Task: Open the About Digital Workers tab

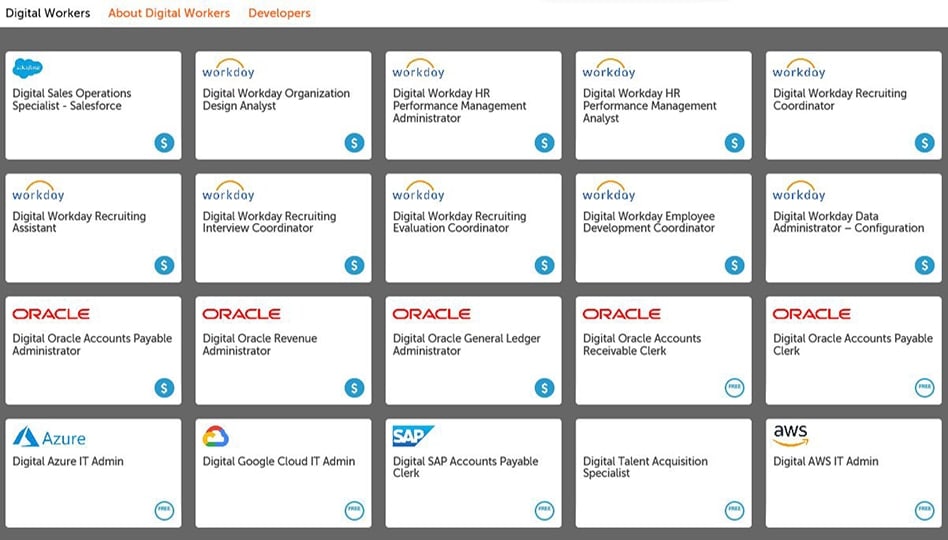Action: click(169, 13)
